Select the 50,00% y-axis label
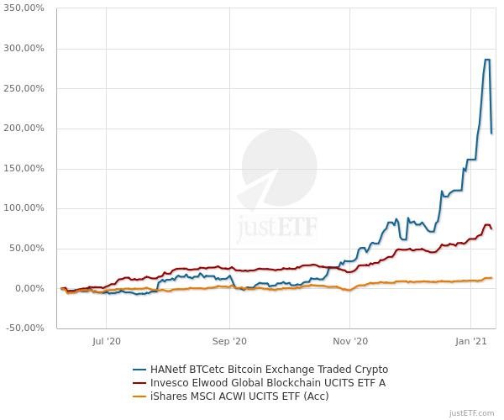 29,249
